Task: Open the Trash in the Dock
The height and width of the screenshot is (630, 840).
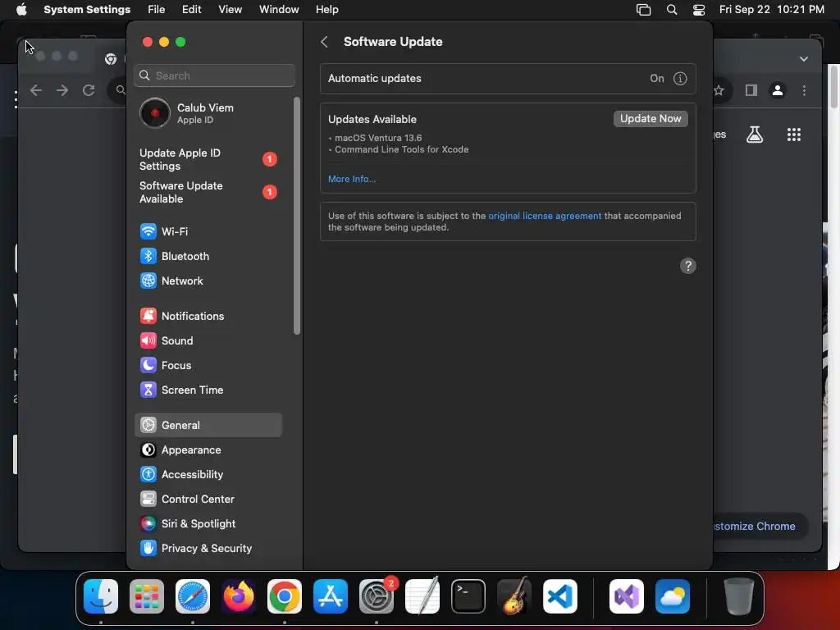Action: (x=739, y=596)
